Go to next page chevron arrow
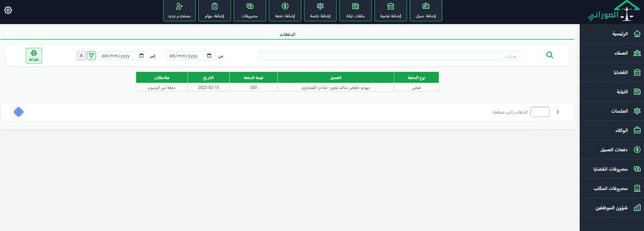Screen dimensions: 644x231 557,112
